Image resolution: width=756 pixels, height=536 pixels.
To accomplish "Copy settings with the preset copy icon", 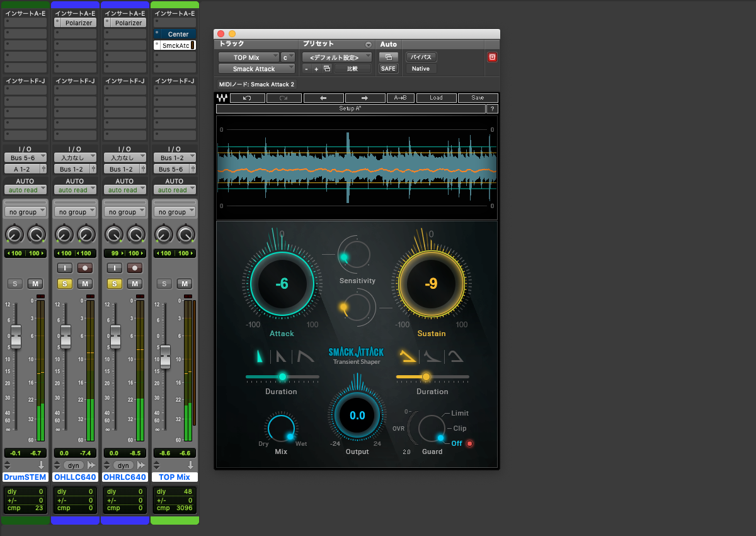I will click(326, 69).
